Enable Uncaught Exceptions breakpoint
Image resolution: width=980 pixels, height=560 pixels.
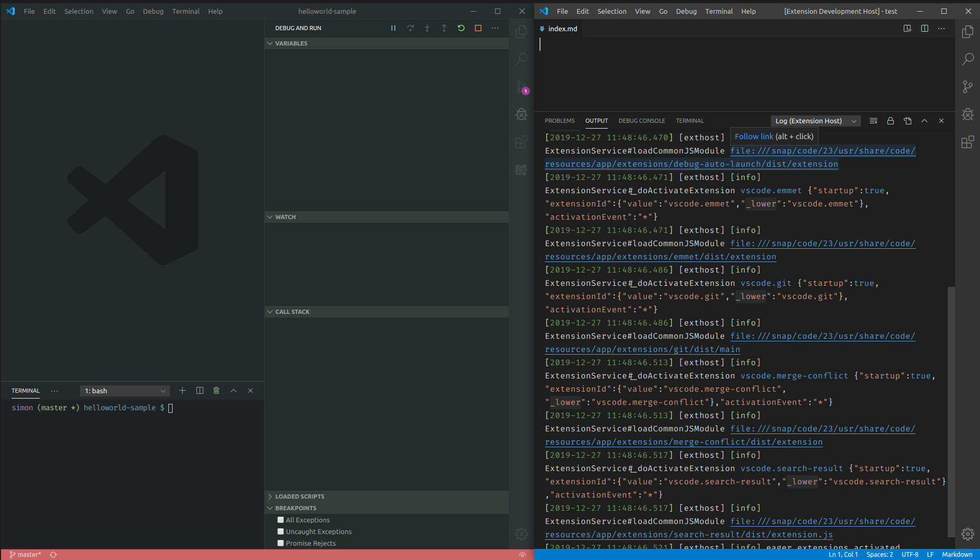tap(281, 531)
